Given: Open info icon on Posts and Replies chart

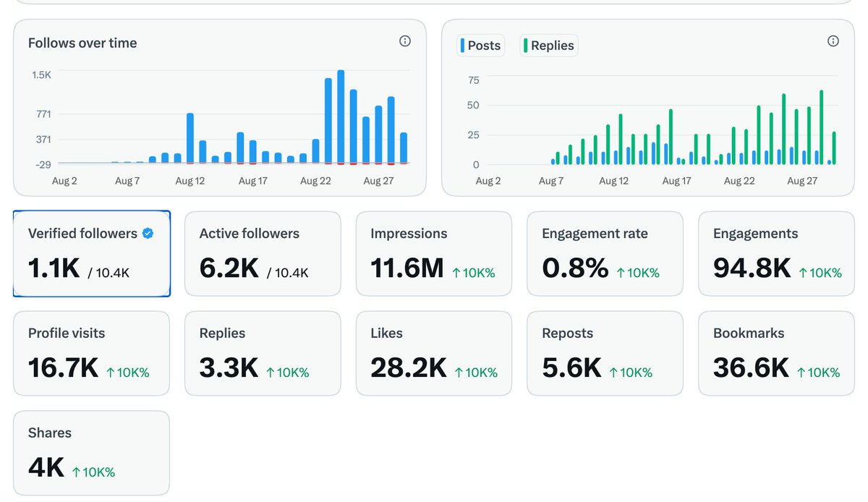Looking at the screenshot, I should point(833,41).
